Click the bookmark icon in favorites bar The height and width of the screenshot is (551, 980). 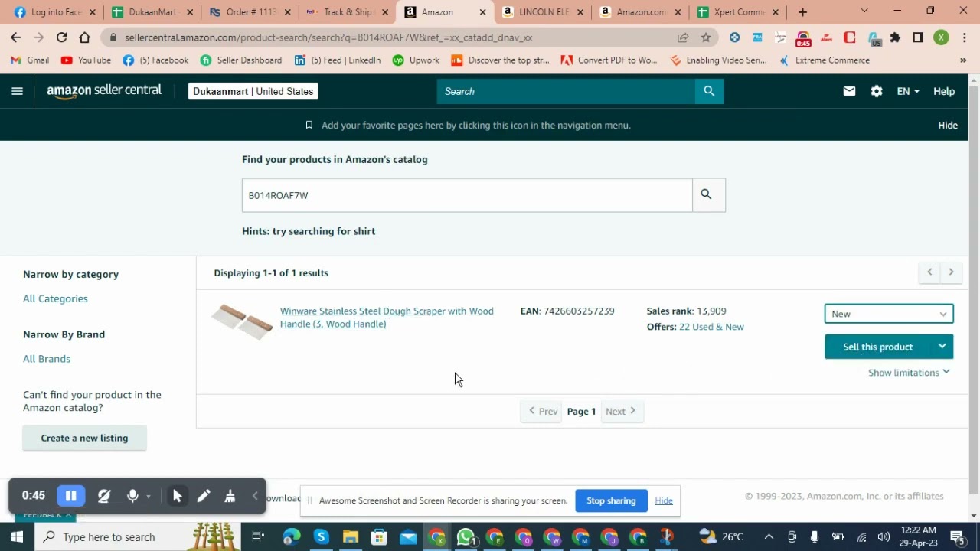[309, 125]
